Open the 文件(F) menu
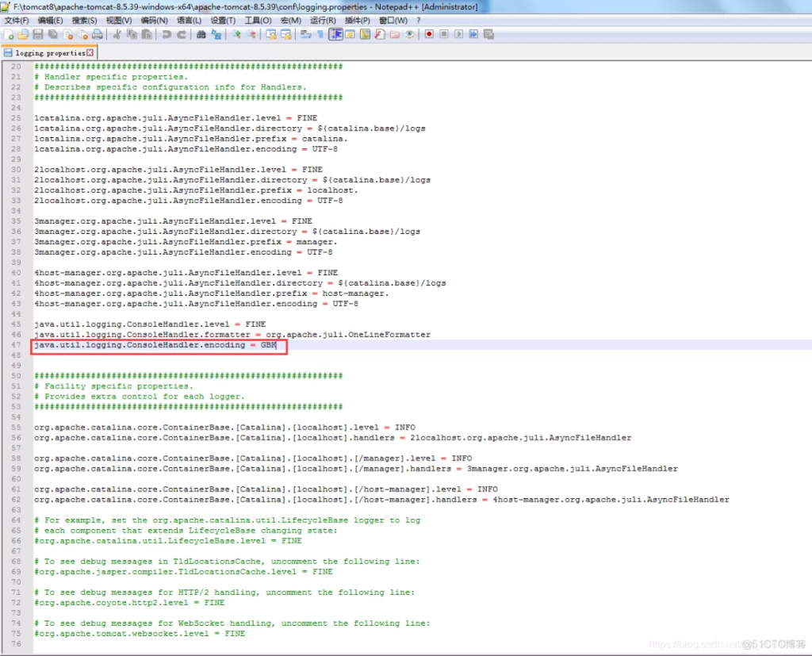This screenshot has height=656, width=812. (x=17, y=20)
